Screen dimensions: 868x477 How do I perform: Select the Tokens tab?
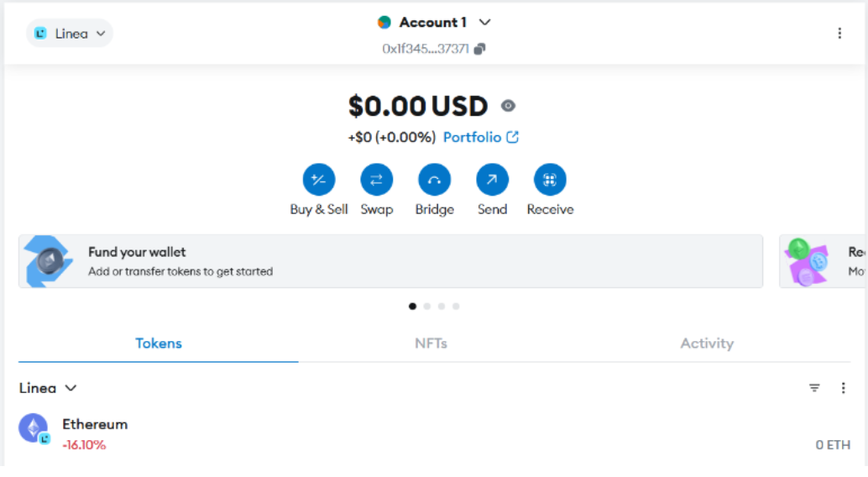pyautogui.click(x=159, y=343)
